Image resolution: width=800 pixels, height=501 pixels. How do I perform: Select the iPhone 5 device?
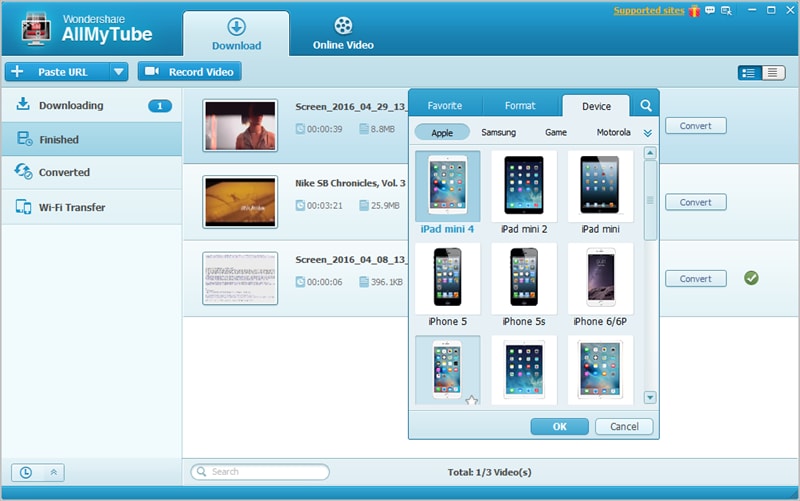[x=447, y=285]
